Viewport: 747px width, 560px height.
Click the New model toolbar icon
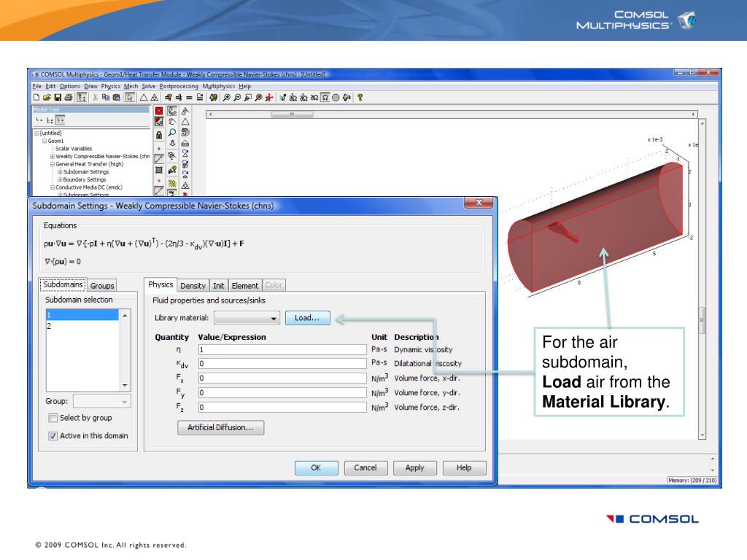coord(36,98)
